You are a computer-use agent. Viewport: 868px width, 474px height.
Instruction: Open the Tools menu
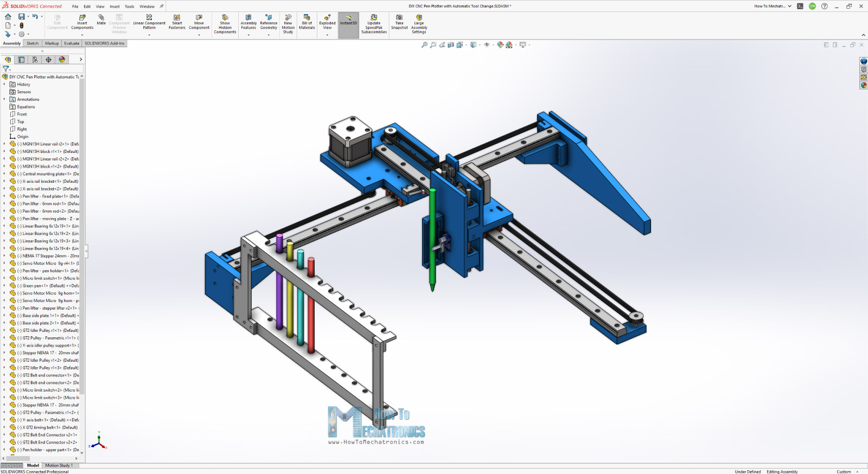[129, 7]
